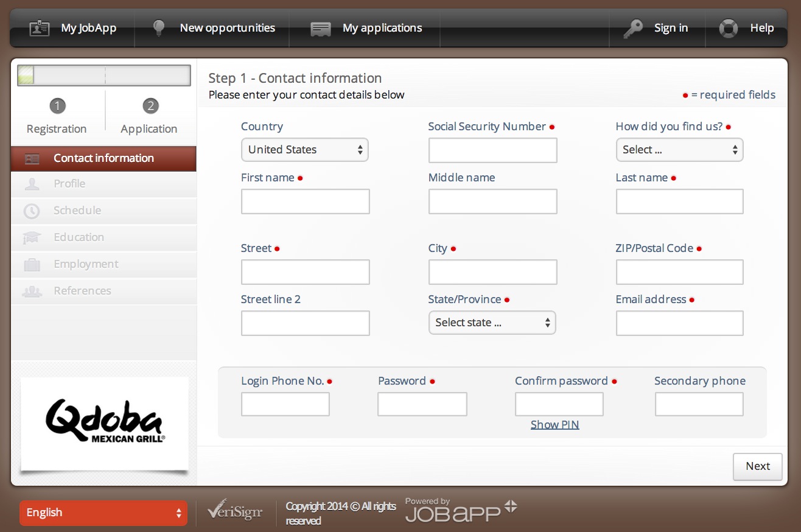Click the Profile person icon

pyautogui.click(x=31, y=183)
